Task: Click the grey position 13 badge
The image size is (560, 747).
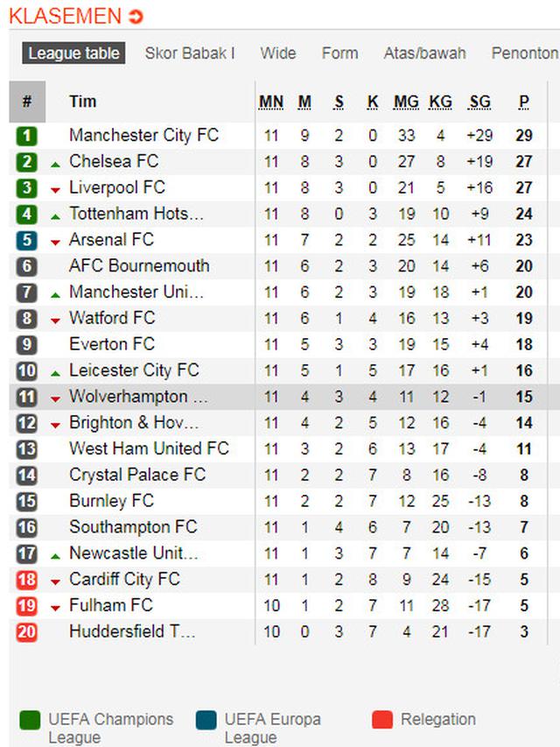Action: (27, 449)
